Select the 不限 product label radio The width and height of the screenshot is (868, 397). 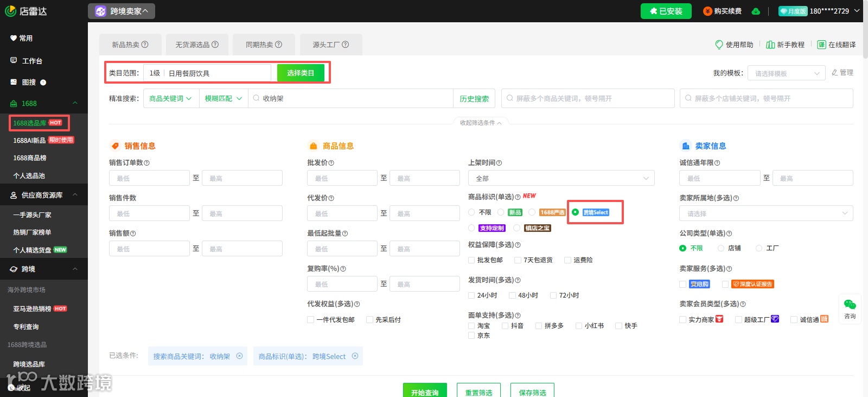coord(471,212)
